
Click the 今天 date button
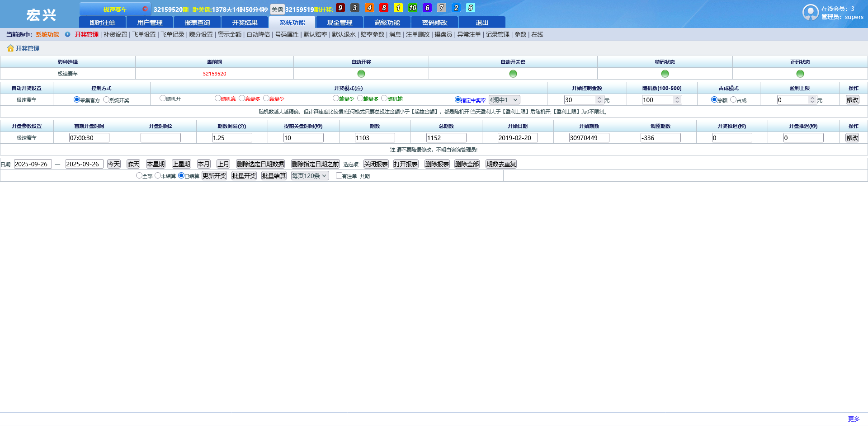(x=114, y=164)
